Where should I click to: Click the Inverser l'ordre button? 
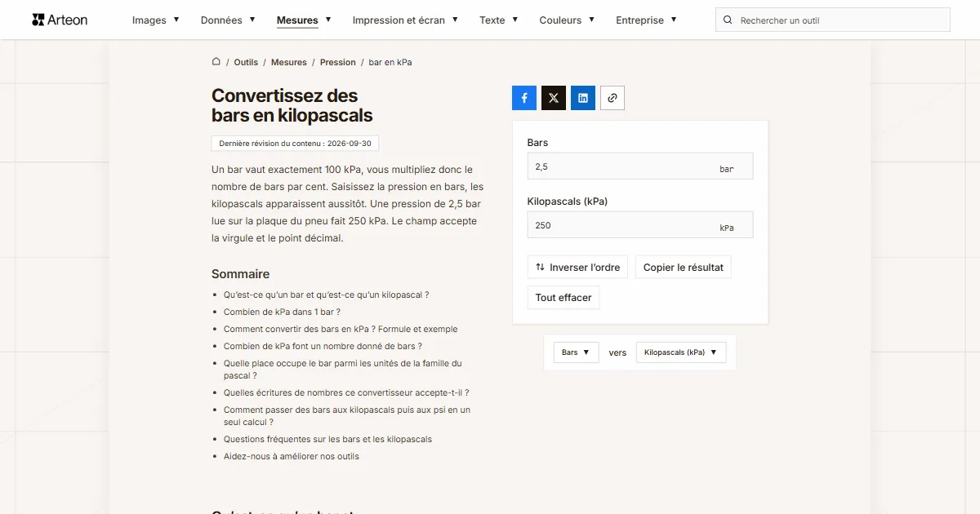click(577, 267)
